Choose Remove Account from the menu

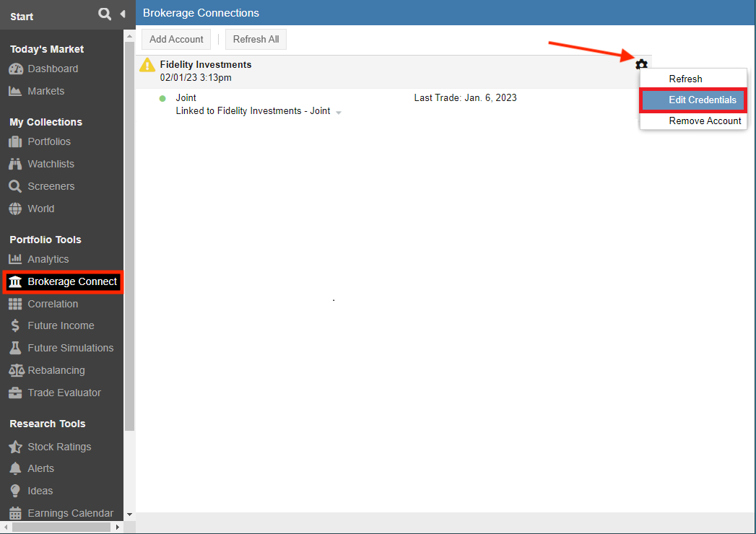[693, 121]
